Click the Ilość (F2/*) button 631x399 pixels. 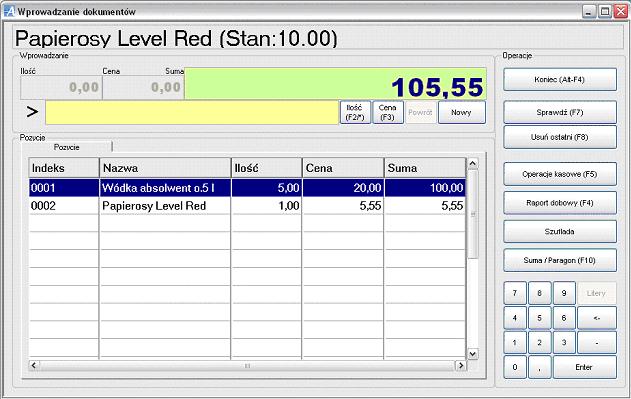pyautogui.click(x=355, y=112)
